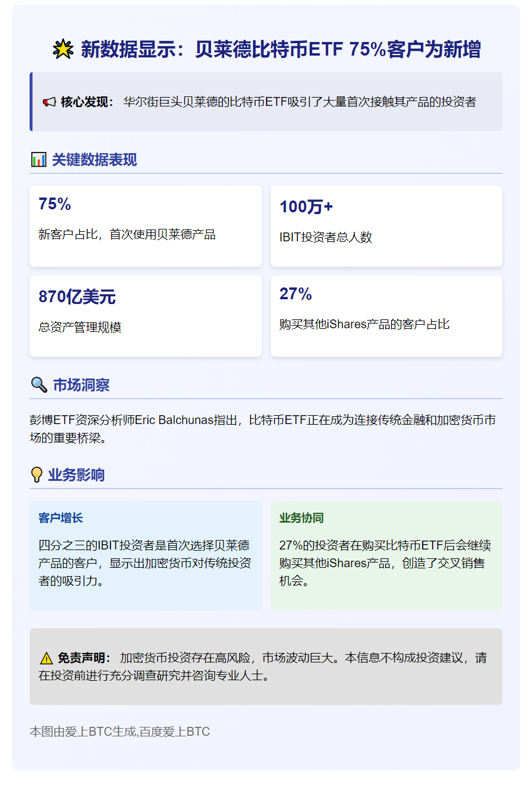Click the label 购买其他iShares产品的客户占比

click(364, 325)
